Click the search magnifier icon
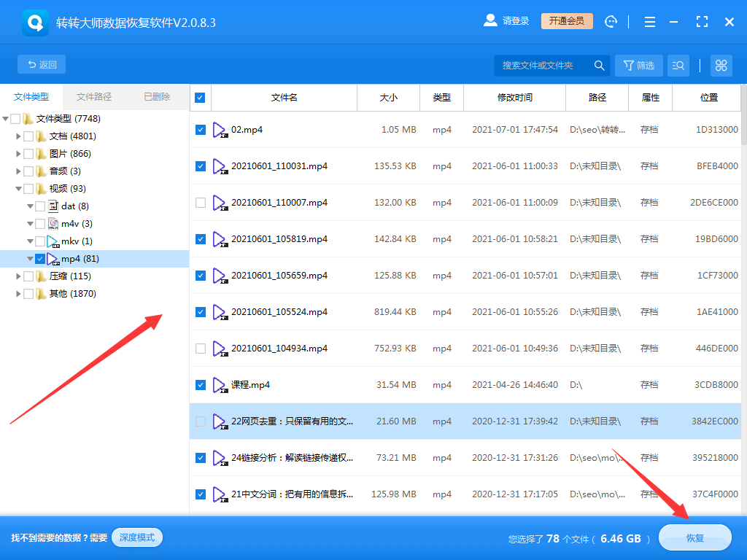 click(x=600, y=66)
